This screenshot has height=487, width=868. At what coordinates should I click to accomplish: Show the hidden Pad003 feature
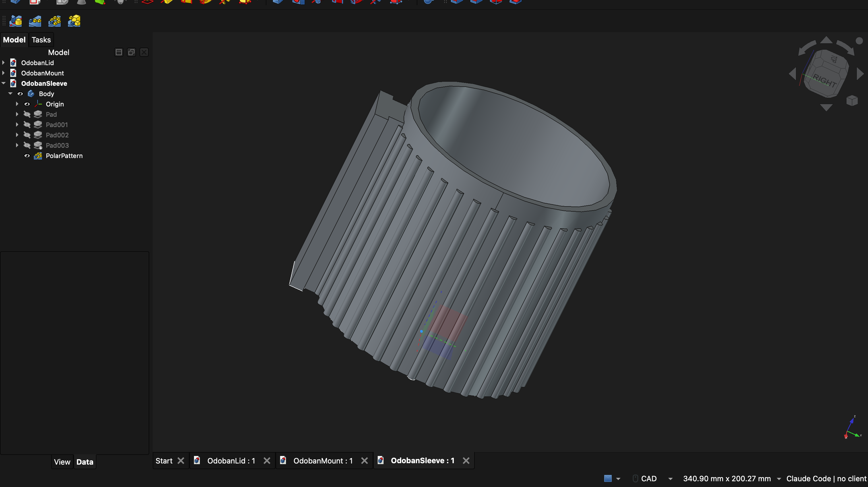27,145
